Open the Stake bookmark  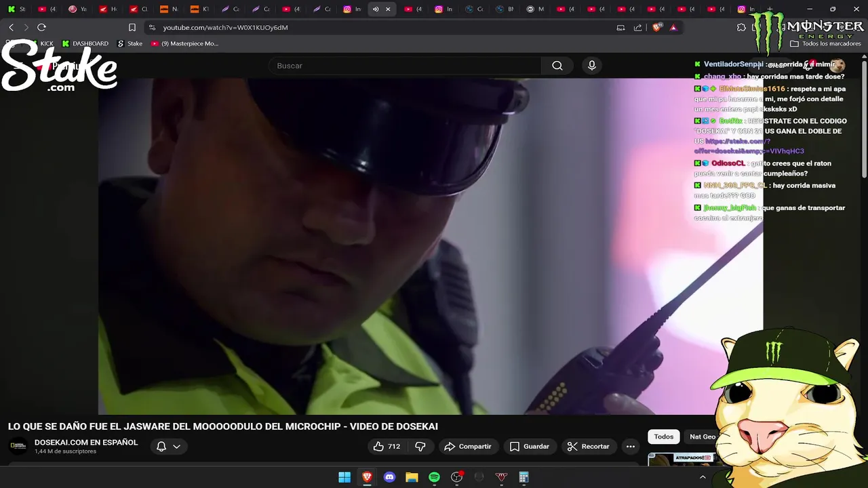tap(130, 43)
